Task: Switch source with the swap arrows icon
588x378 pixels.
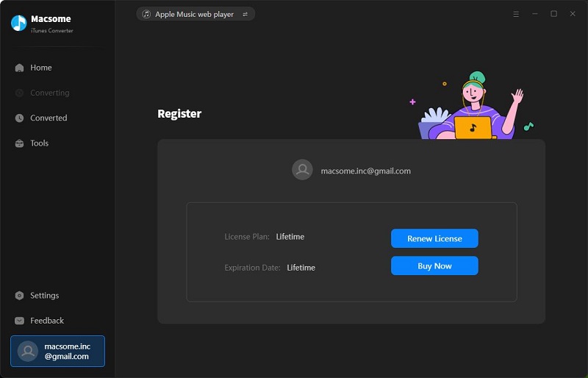Action: [x=245, y=14]
